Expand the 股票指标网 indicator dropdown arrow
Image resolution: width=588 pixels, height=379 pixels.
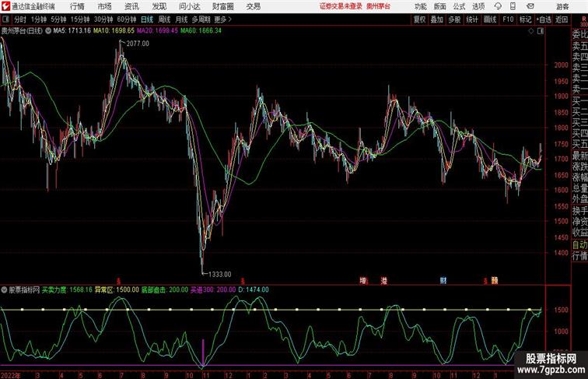point(4,290)
